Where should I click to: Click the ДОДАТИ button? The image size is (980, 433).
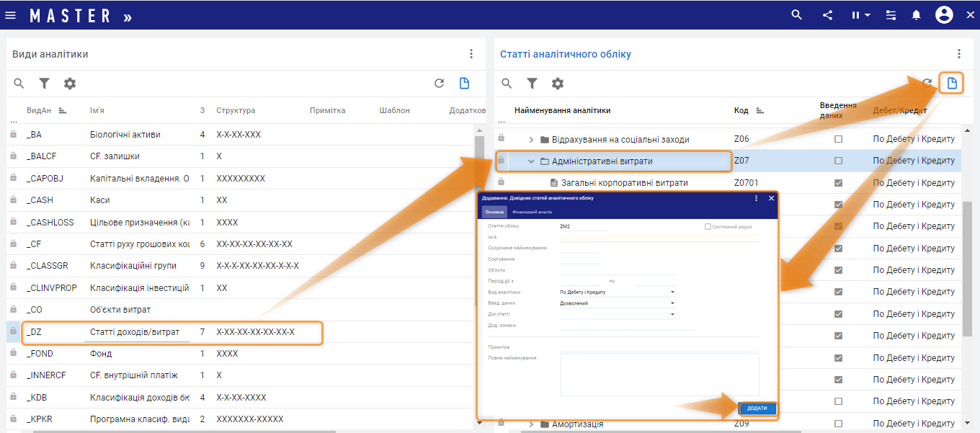(757, 409)
